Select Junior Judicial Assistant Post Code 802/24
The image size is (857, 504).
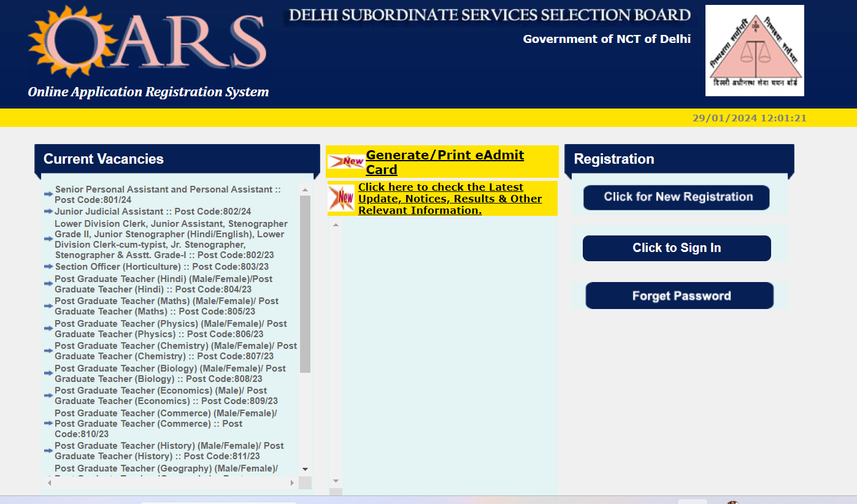pyautogui.click(x=153, y=212)
